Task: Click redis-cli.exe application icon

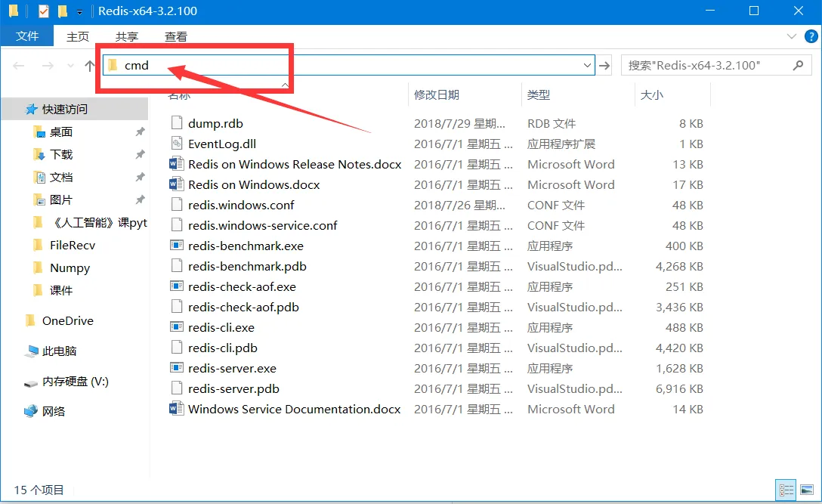Action: [x=177, y=327]
